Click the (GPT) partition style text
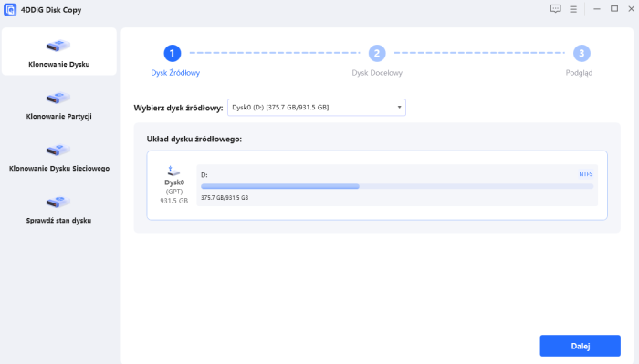This screenshot has width=639, height=364. pos(174,192)
